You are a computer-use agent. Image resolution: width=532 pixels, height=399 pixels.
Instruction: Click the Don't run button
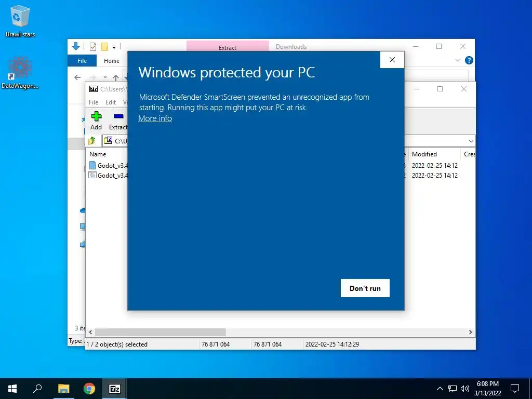click(x=365, y=288)
